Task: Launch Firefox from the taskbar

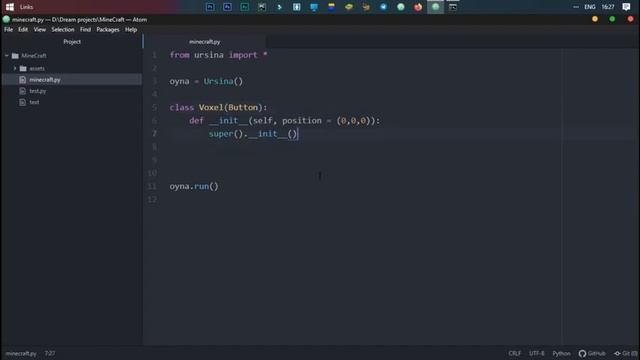Action: coord(418,7)
